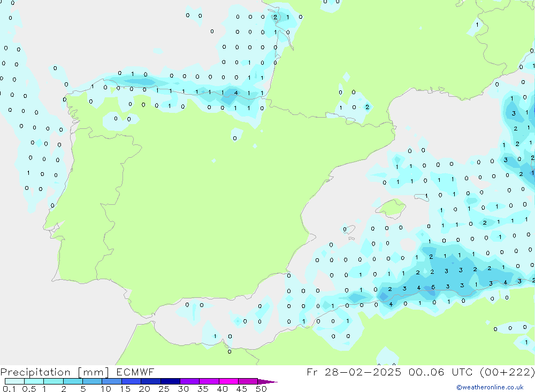Click the 'Precipitation' title text

point(35,372)
